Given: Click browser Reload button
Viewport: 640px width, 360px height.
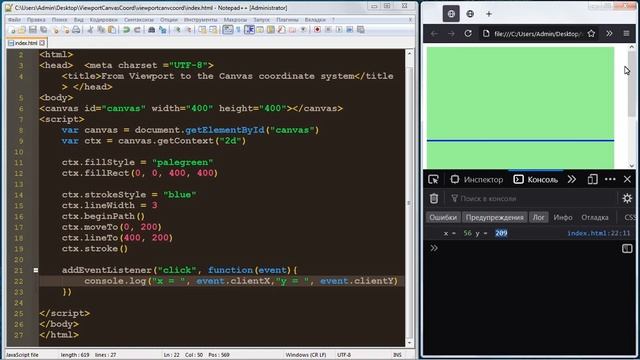Looking at the screenshot, I should (468, 33).
